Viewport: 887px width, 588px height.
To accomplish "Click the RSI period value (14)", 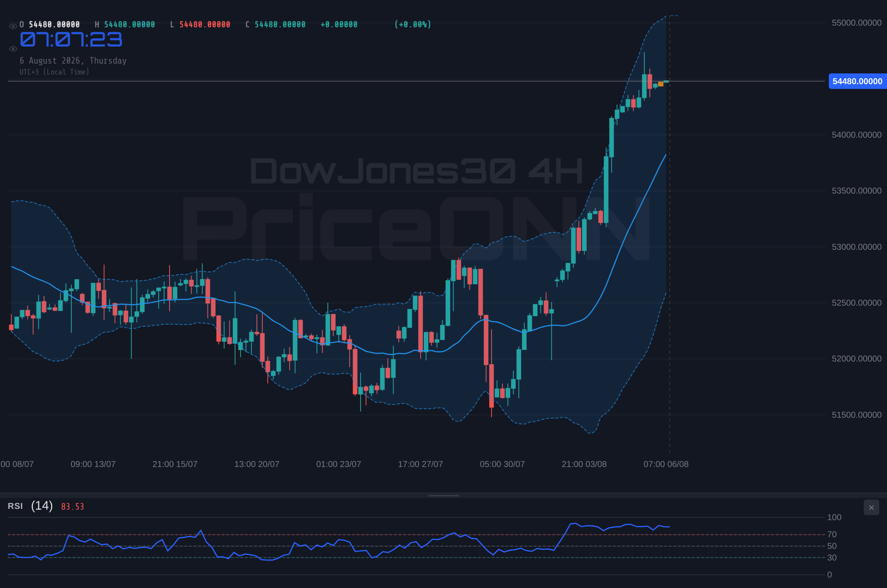I will click(42, 506).
